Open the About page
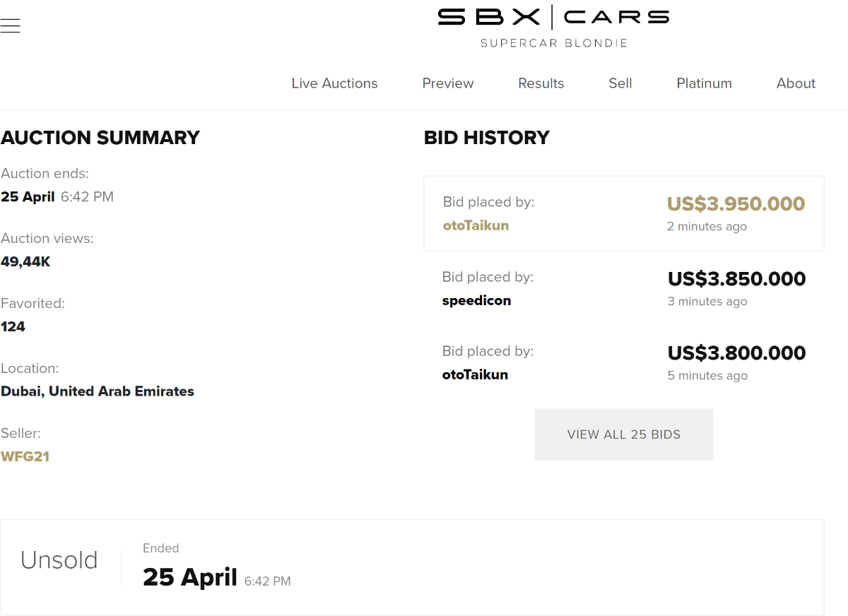 coord(796,83)
